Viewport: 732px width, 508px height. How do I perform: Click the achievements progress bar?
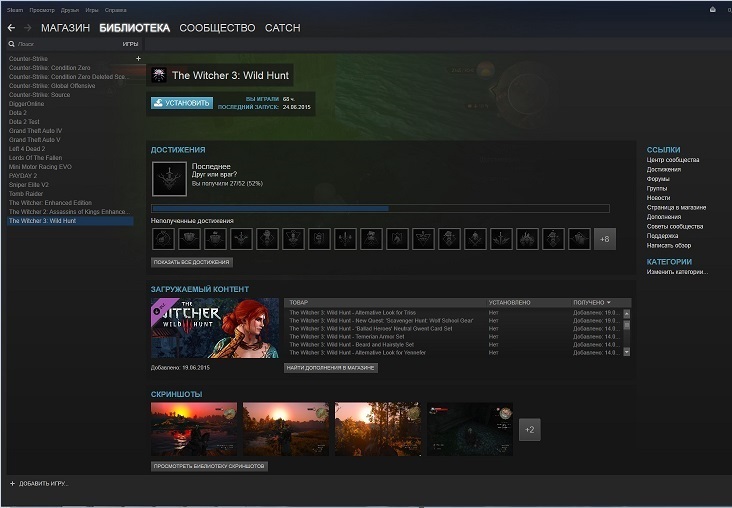380,209
